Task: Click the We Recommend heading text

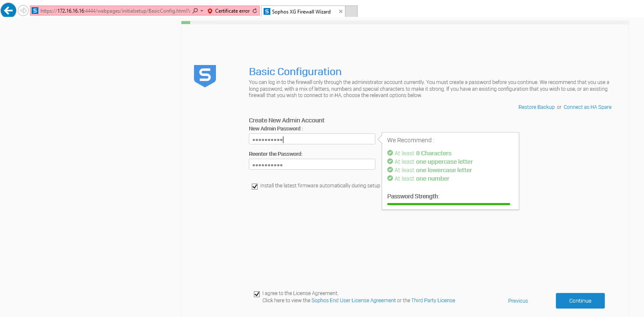Action: click(410, 140)
